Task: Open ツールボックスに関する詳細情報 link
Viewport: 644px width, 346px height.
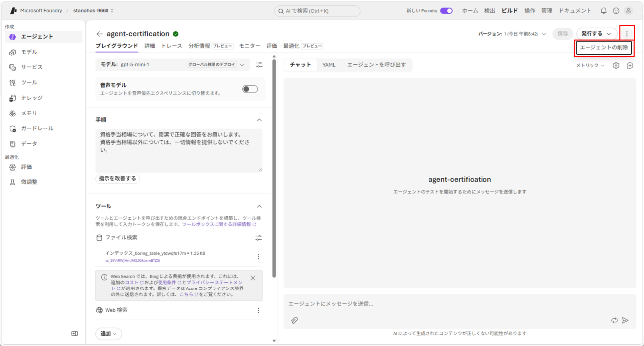Action: point(219,224)
